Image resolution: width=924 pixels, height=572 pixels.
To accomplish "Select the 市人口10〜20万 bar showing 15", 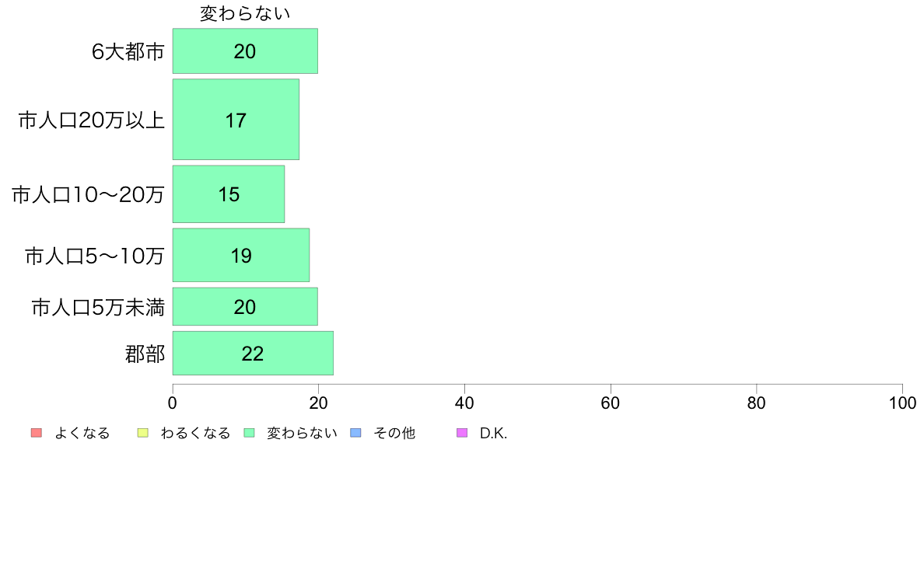I will click(229, 194).
